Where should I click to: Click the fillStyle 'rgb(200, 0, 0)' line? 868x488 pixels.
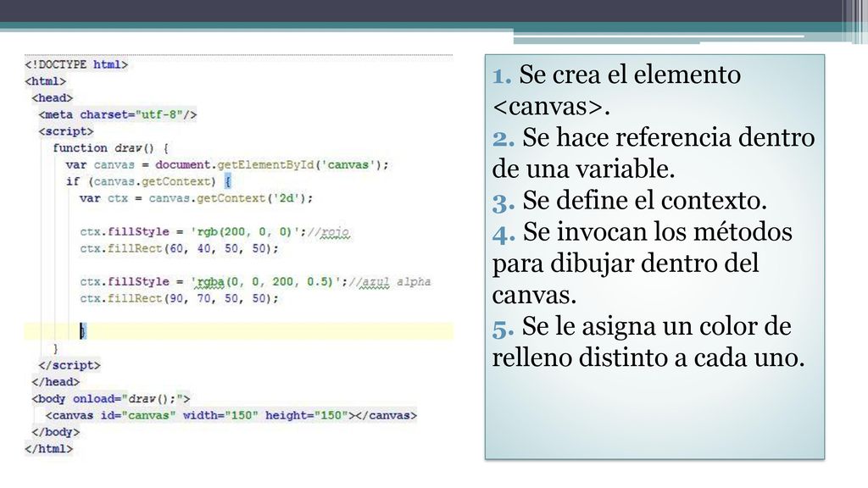[x=214, y=232]
